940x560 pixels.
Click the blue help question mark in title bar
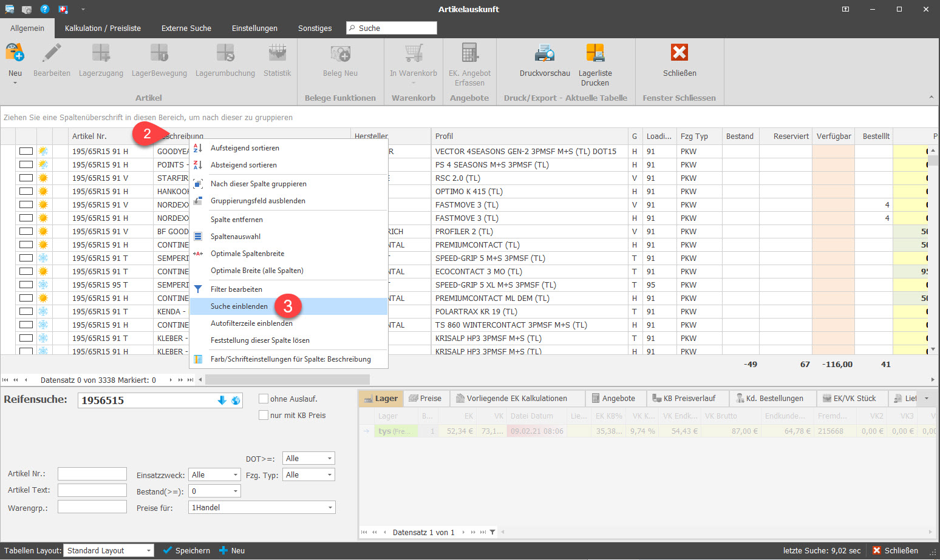pos(45,9)
